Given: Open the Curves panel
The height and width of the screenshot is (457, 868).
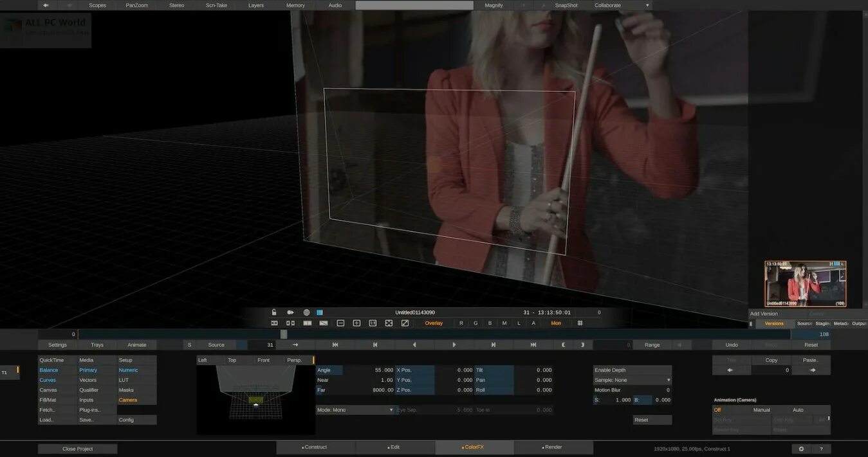Looking at the screenshot, I should click(57, 381).
